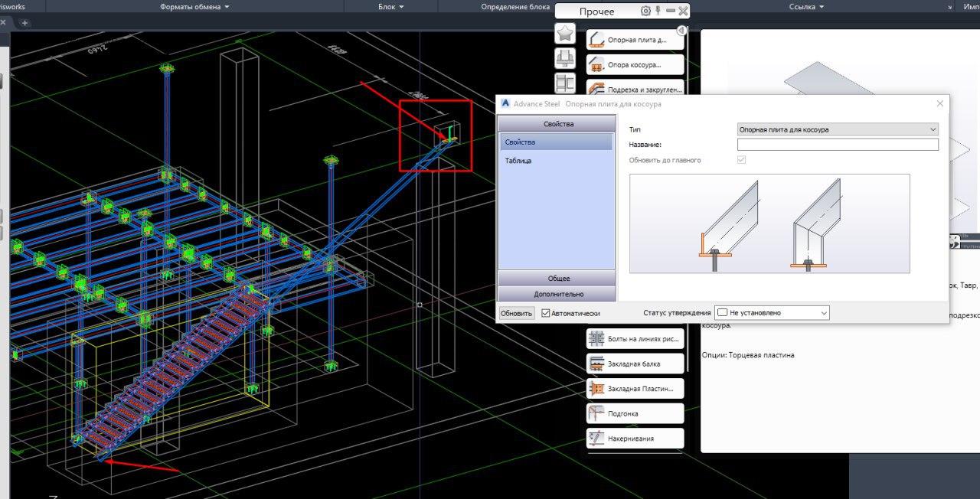980x499 pixels.
Task: Open the Favorites star category in palette
Action: point(565,33)
